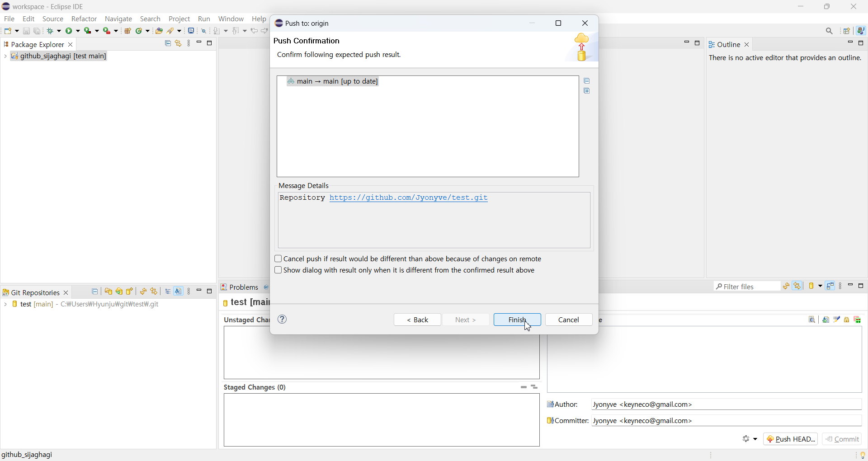Toggle Skip All Breakpoints icon
868x461 pixels.
point(204,31)
